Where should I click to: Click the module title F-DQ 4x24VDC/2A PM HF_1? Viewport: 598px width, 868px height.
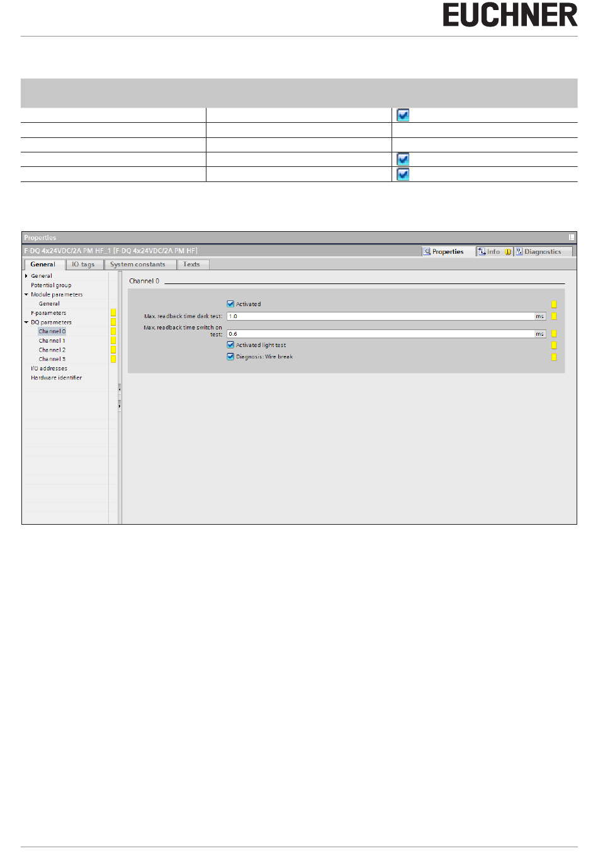coord(111,251)
